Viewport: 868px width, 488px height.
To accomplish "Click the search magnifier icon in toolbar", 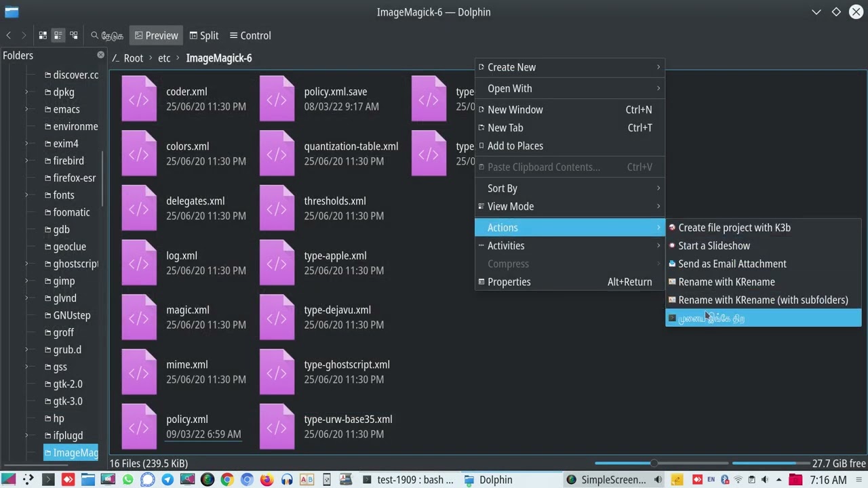I will [95, 35].
